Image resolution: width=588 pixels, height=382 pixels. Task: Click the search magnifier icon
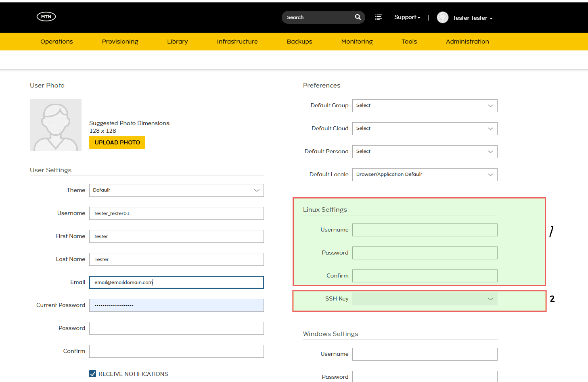tap(358, 17)
